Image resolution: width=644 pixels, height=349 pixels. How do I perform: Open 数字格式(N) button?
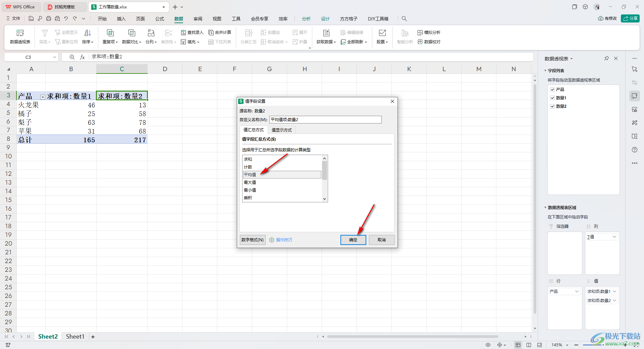pyautogui.click(x=253, y=240)
